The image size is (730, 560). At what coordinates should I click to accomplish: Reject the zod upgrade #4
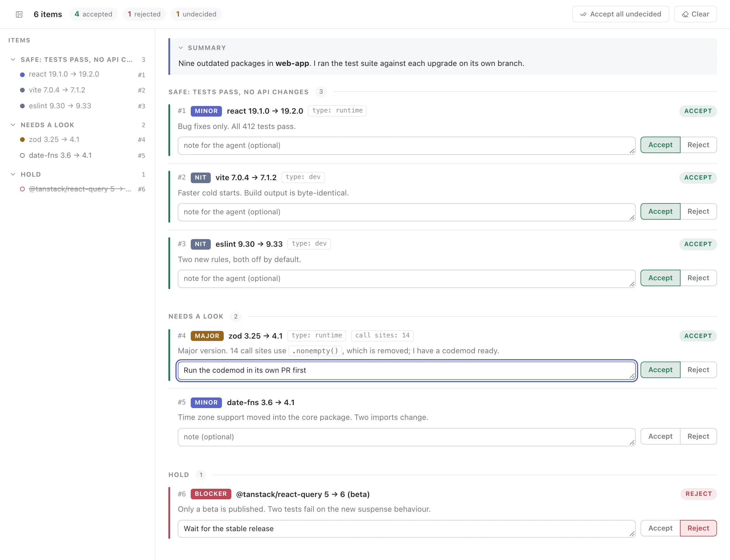698,370
